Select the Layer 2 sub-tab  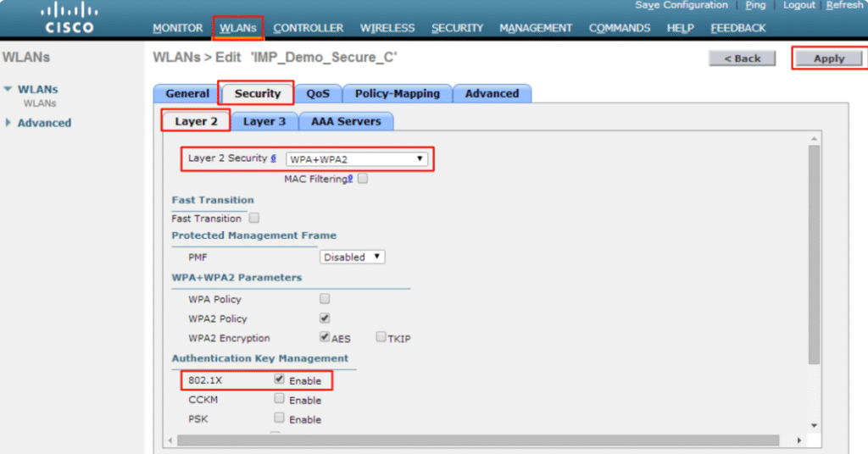pos(196,121)
